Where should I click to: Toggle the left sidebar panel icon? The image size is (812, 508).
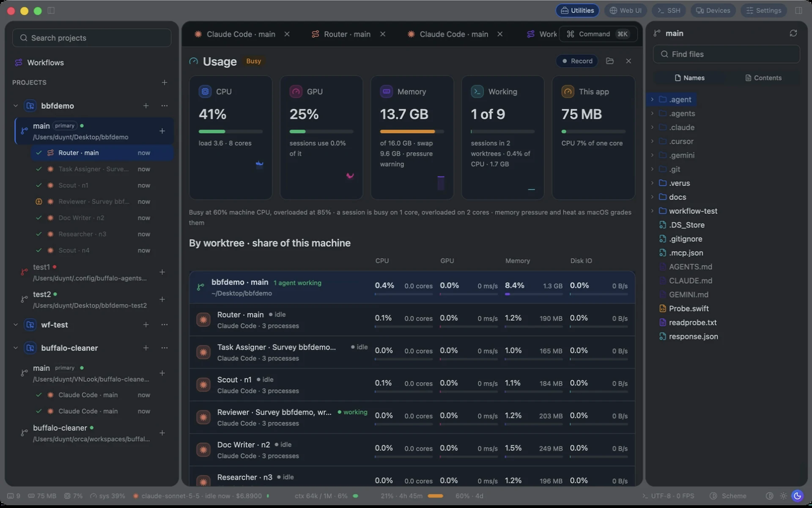[51, 11]
